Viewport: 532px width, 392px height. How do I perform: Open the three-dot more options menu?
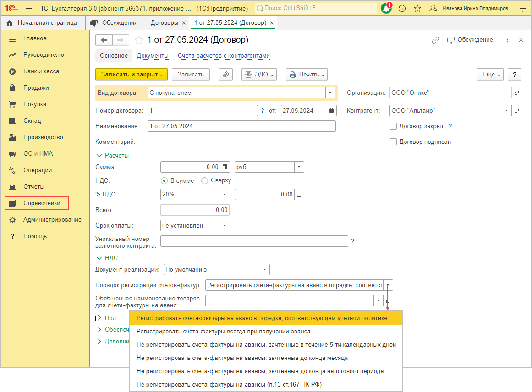(x=507, y=40)
